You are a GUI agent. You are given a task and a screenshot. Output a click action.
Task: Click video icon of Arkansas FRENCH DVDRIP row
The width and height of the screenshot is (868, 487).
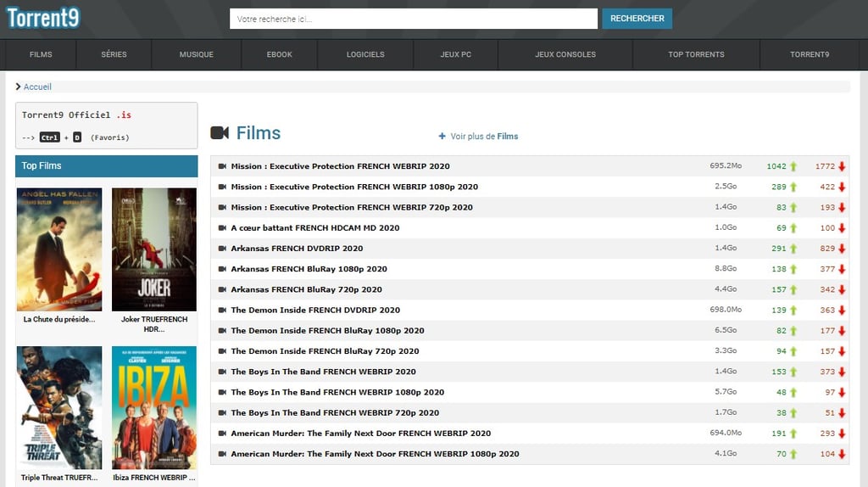(x=223, y=249)
